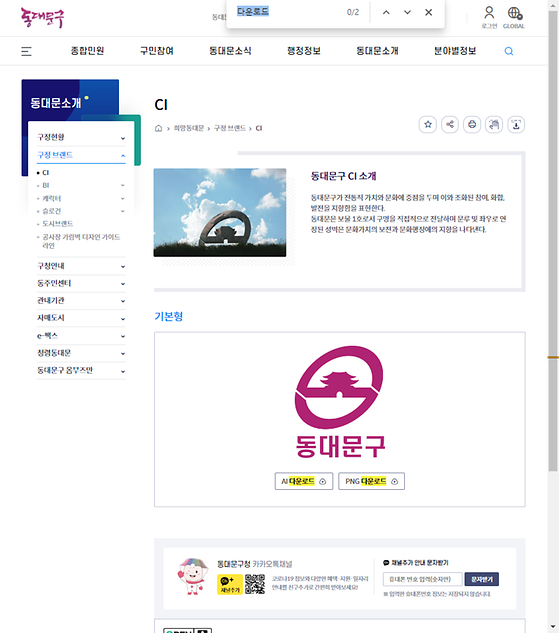Select CI in sidebar submenu
This screenshot has width=559, height=633.
[46, 172]
